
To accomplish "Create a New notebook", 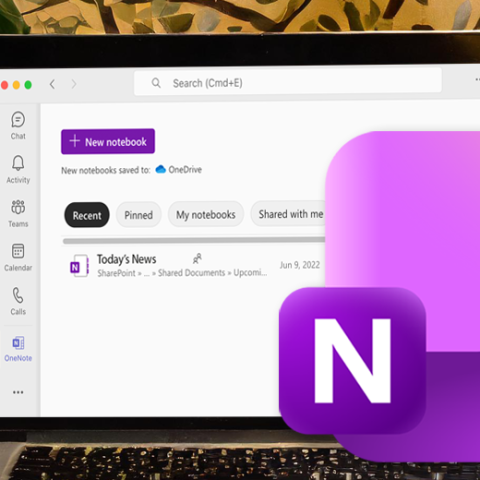I will tap(108, 142).
